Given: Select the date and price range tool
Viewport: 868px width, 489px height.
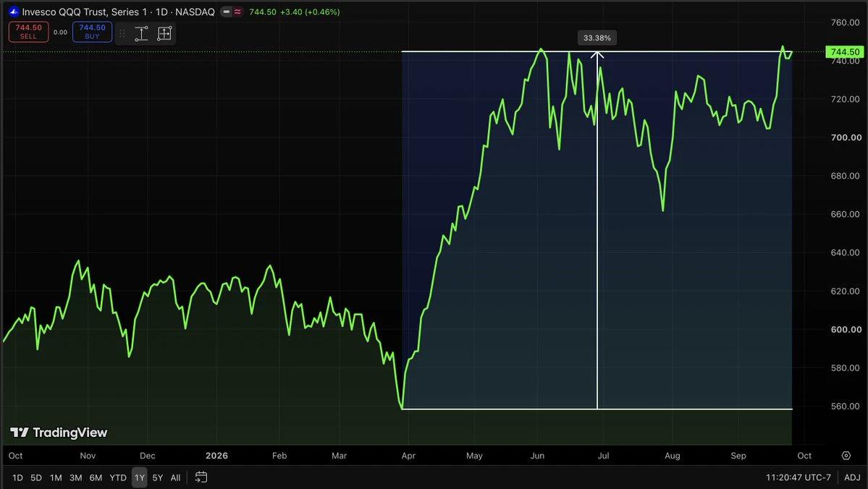Looking at the screenshot, I should [x=164, y=33].
